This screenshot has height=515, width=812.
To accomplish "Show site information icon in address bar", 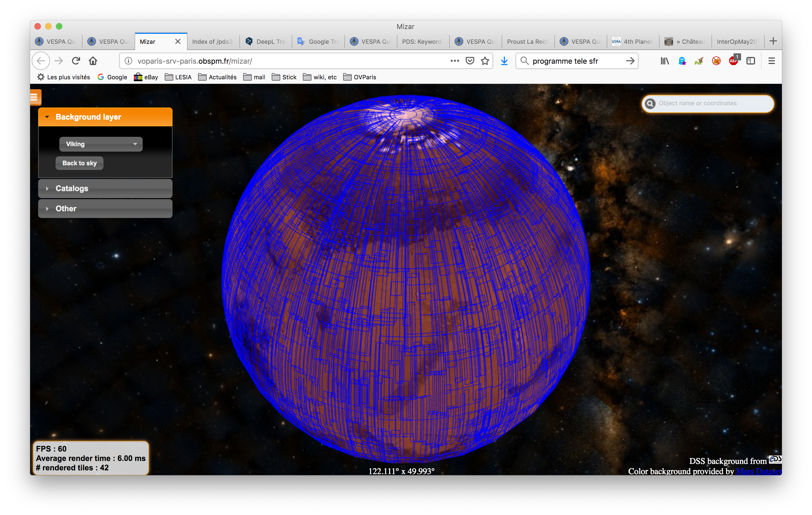I will tap(128, 61).
